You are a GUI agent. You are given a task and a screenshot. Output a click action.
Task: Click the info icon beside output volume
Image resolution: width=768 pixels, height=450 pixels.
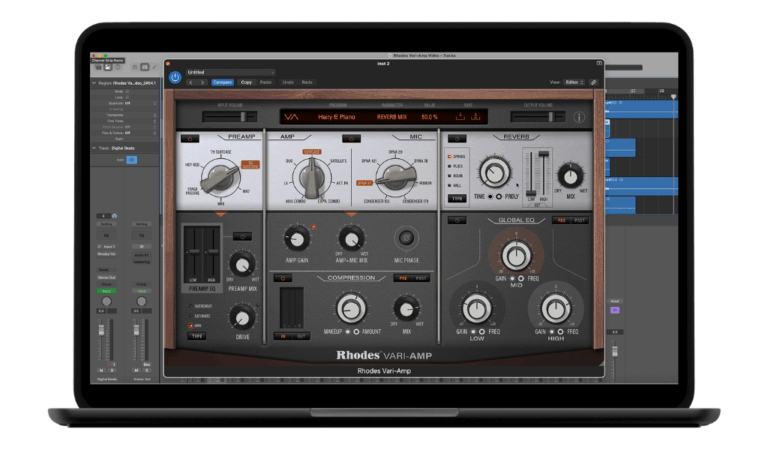click(579, 117)
